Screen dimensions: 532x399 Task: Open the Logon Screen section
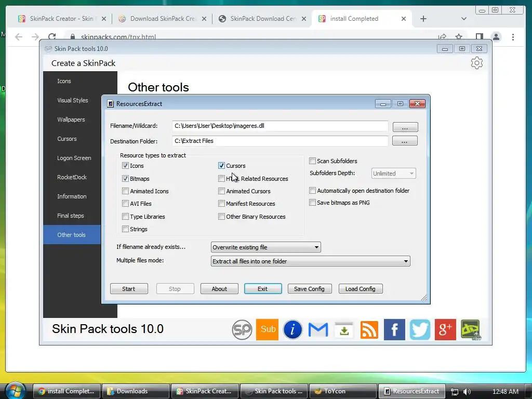coord(74,158)
